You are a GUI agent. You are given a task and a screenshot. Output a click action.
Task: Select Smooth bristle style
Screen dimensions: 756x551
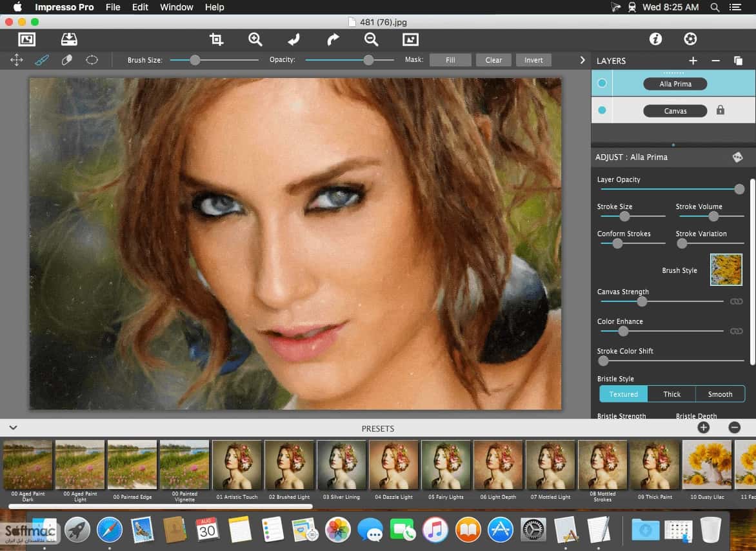720,394
